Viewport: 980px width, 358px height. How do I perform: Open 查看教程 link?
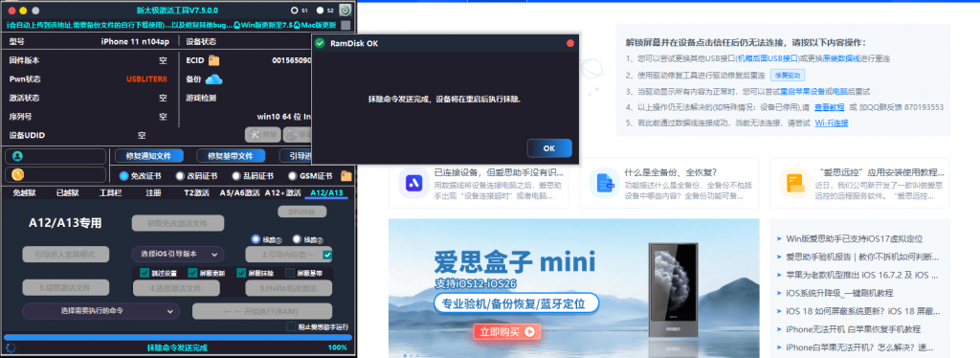point(830,107)
